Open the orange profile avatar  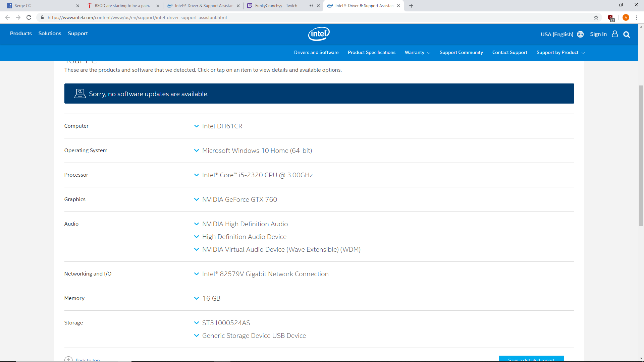click(626, 17)
